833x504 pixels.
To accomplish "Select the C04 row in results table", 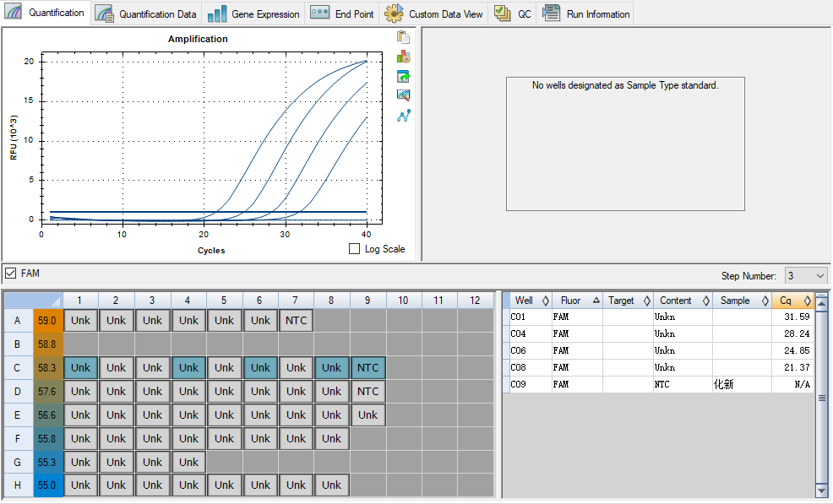I will (x=658, y=334).
